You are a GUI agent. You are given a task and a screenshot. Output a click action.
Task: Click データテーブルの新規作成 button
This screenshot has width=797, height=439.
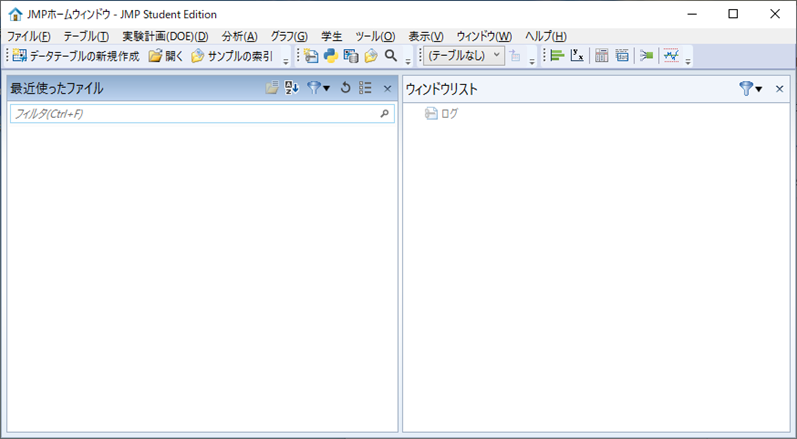[x=76, y=56]
